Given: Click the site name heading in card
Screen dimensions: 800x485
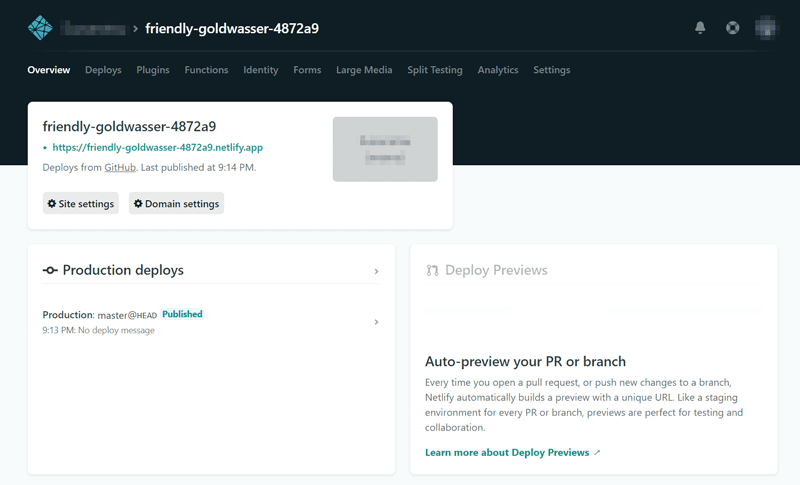Looking at the screenshot, I should pyautogui.click(x=129, y=126).
